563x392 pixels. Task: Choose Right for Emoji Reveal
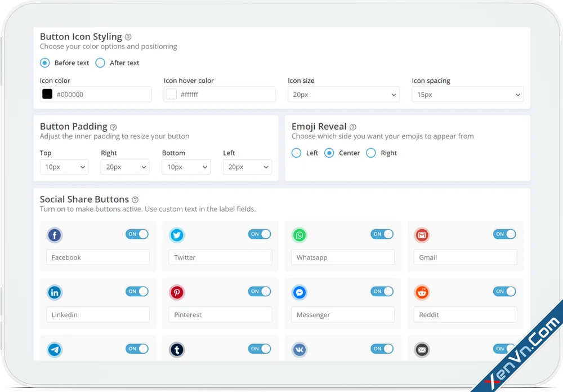(x=371, y=153)
